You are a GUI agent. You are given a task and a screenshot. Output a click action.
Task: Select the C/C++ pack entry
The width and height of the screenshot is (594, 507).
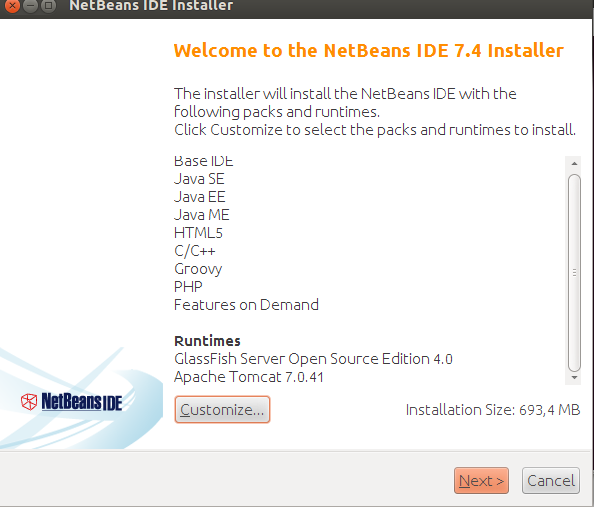click(195, 251)
